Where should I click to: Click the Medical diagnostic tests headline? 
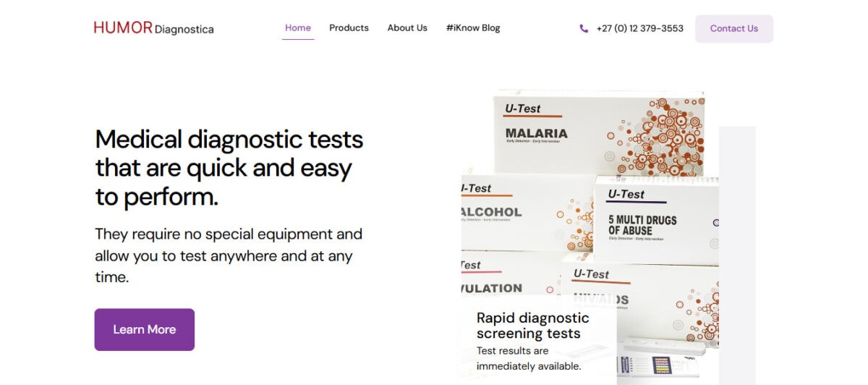point(229,168)
